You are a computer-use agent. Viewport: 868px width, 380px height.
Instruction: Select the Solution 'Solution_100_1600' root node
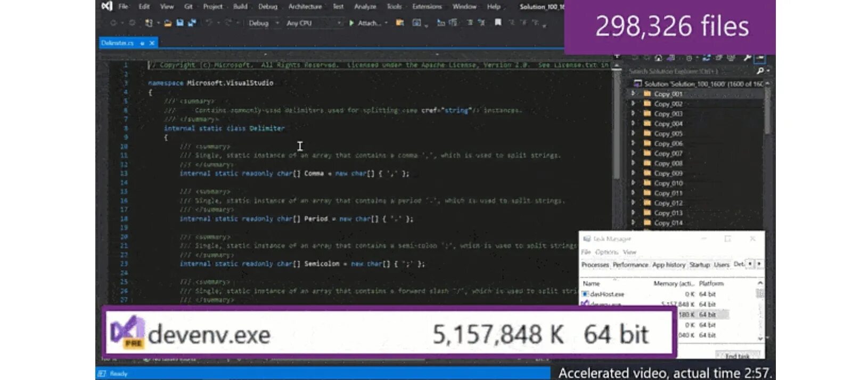tap(703, 84)
